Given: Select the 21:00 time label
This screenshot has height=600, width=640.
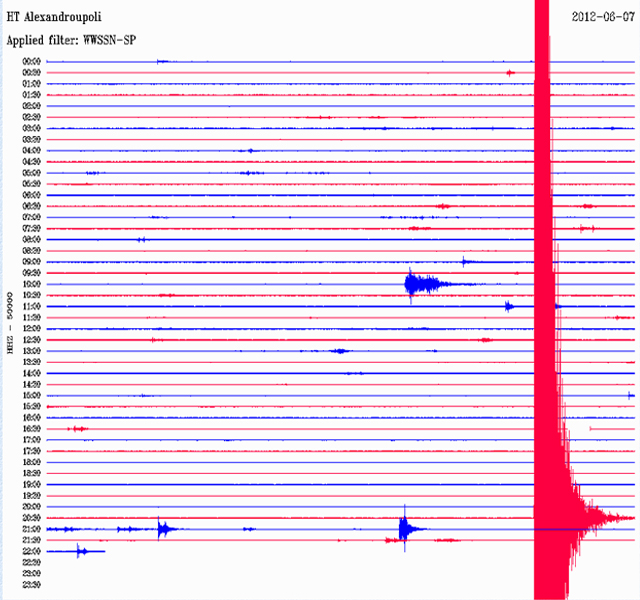Looking at the screenshot, I should click(x=31, y=529).
